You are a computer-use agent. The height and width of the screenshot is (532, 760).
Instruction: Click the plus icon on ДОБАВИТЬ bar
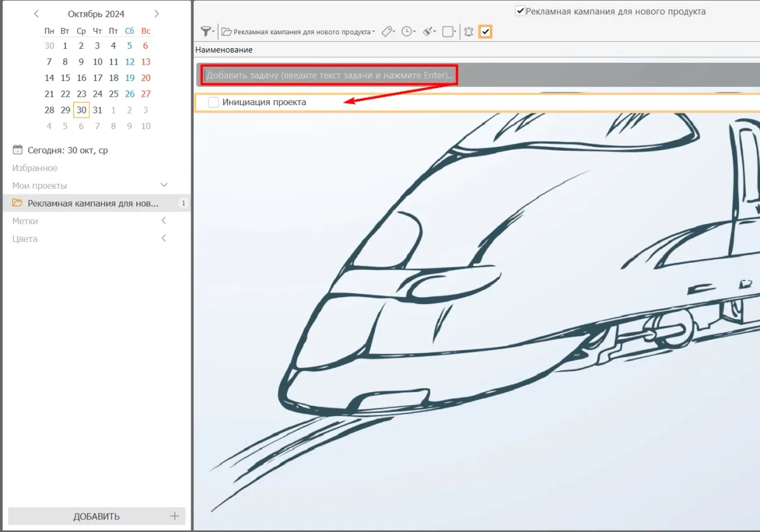pyautogui.click(x=175, y=516)
